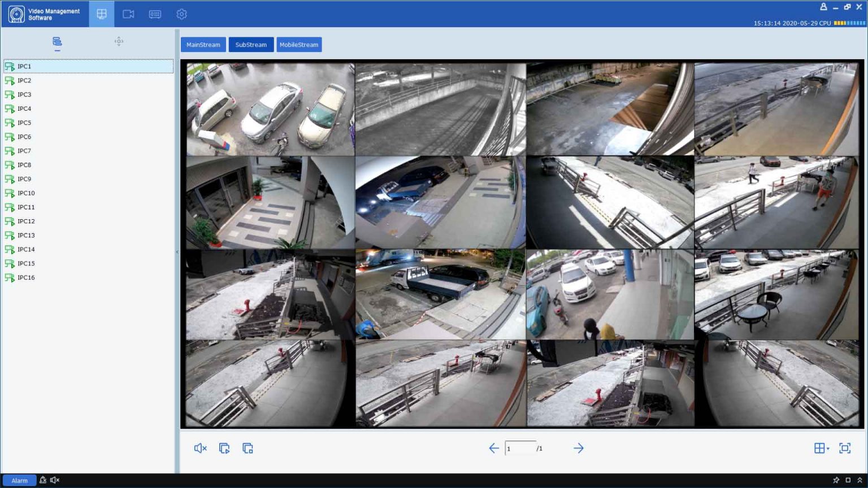The height and width of the screenshot is (488, 868).
Task: Go to next page of cameras
Action: click(x=578, y=448)
